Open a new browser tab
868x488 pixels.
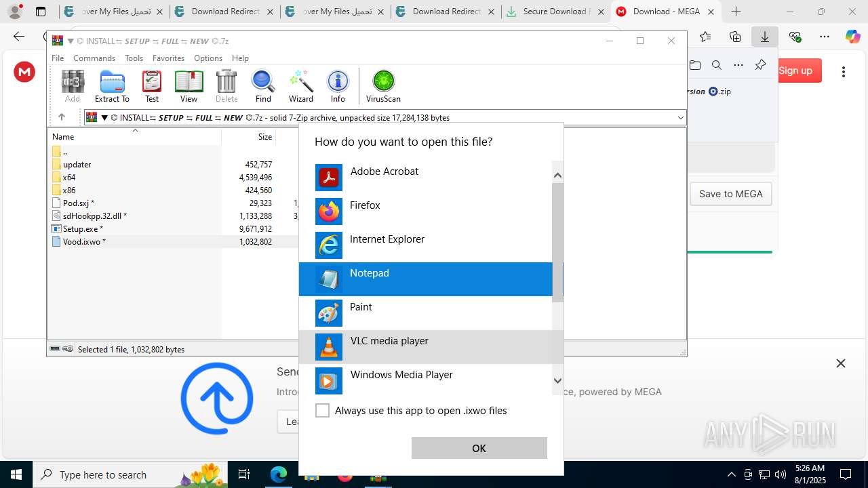coord(736,12)
